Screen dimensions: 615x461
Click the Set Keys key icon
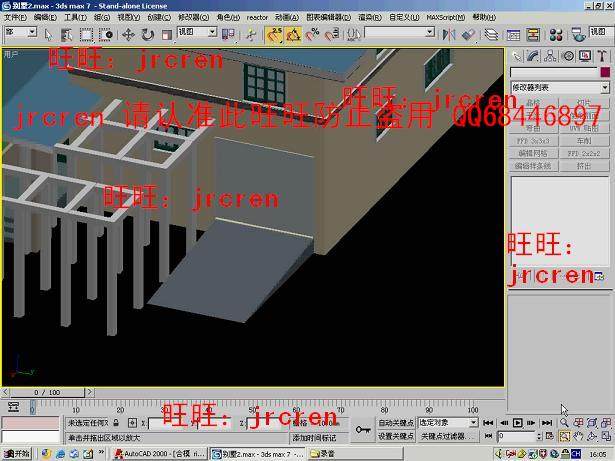tap(363, 430)
